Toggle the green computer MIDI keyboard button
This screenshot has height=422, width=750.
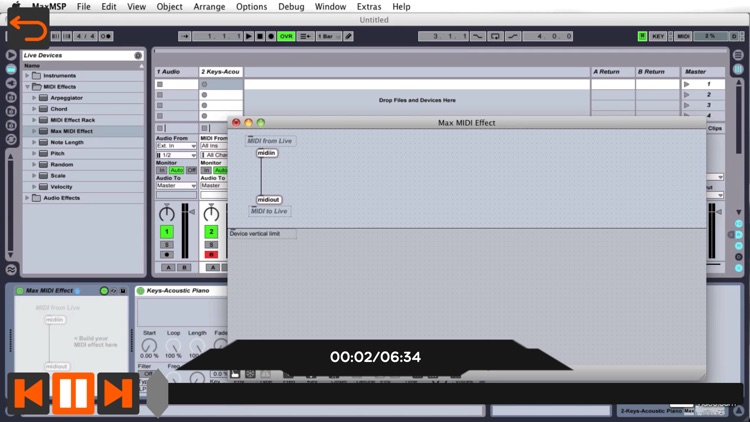pyautogui.click(x=642, y=36)
